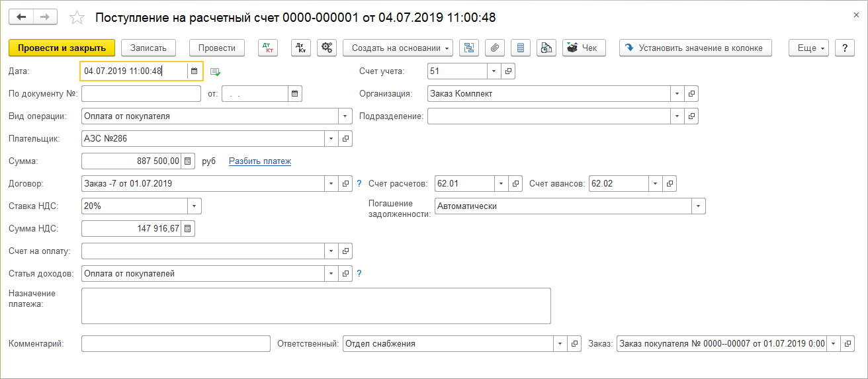The height and width of the screenshot is (379, 868).
Task: Open calendar for the 'от' date field
Action: (x=295, y=94)
